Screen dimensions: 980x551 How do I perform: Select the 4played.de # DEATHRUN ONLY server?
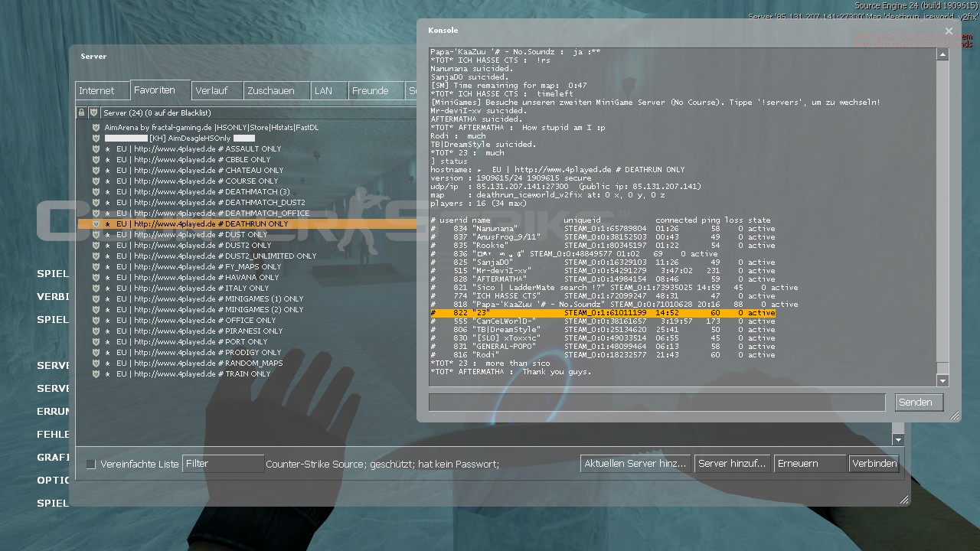click(x=247, y=223)
